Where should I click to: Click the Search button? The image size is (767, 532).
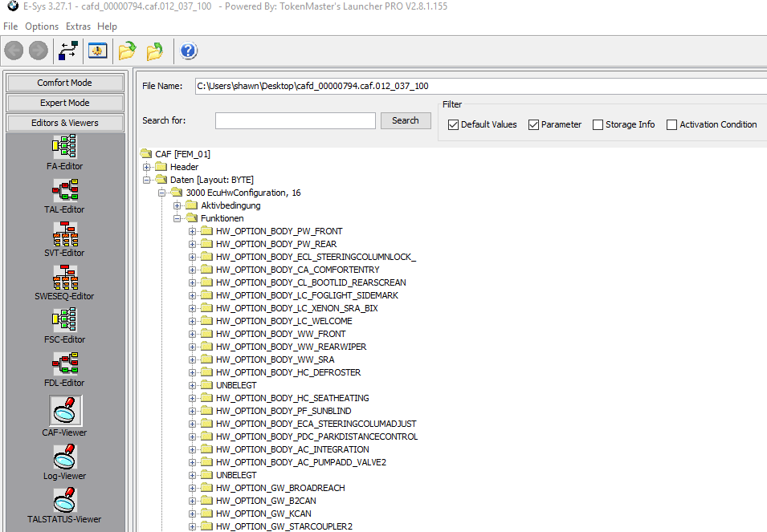[406, 120]
